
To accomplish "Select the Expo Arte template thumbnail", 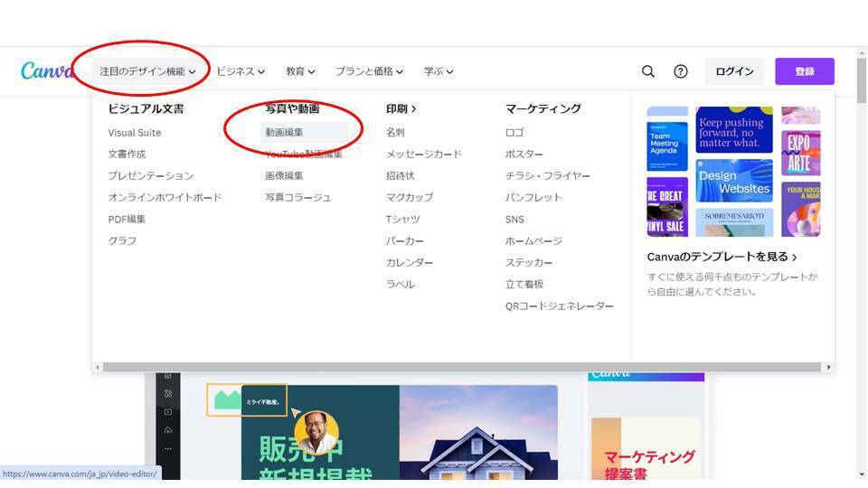I will (x=800, y=154).
